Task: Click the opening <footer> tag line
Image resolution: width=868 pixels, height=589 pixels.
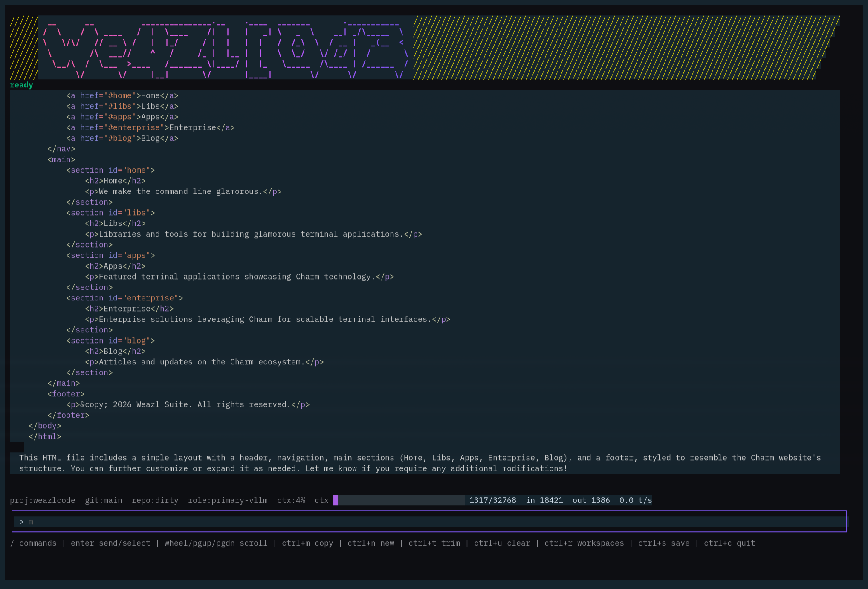Action: [66, 394]
